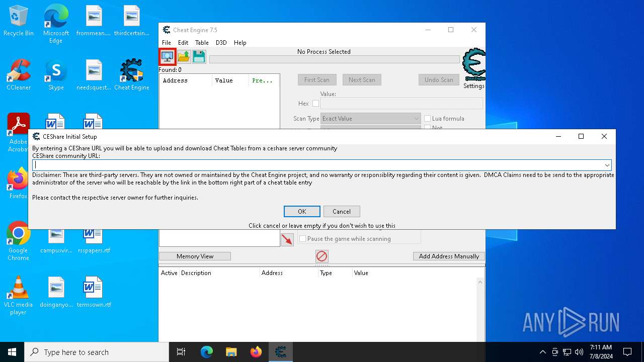Click Next Scan button
This screenshot has height=362, width=644.
[x=362, y=80]
